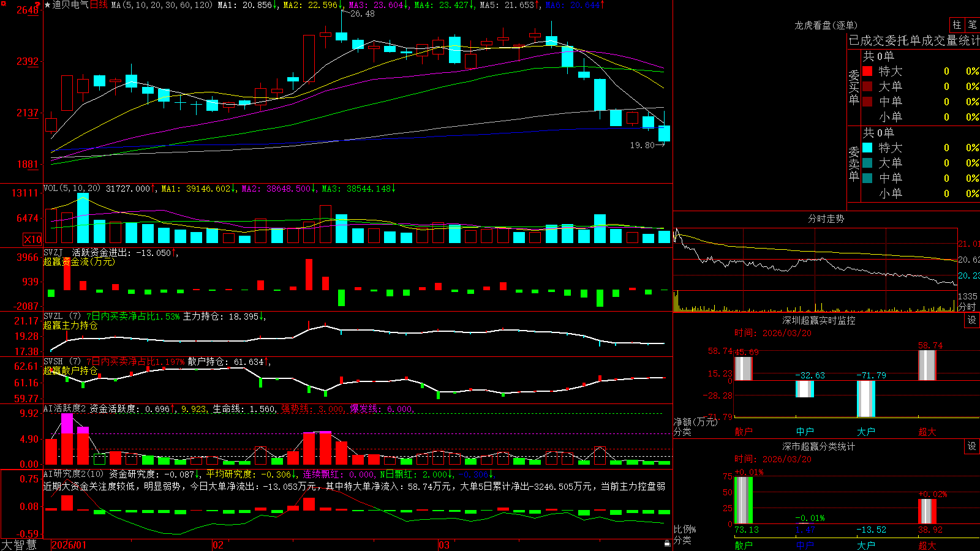
Task: Click the 大智慧 logo at bottom-left
Action: [x=19, y=544]
